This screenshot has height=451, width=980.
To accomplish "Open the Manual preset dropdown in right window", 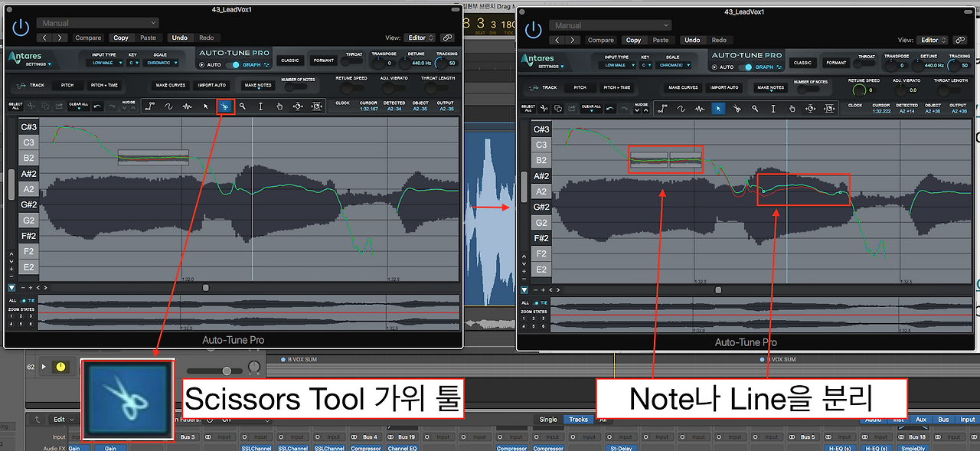I will click(x=610, y=25).
